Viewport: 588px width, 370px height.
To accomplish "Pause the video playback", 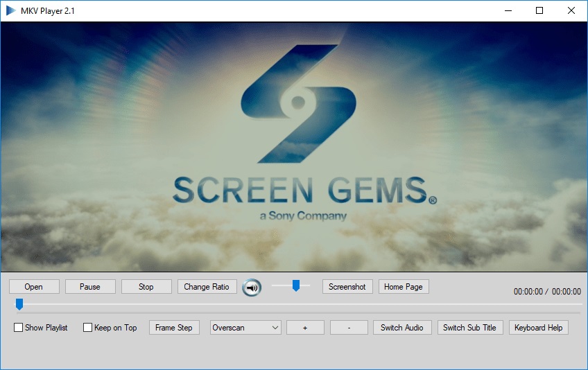I will (90, 287).
